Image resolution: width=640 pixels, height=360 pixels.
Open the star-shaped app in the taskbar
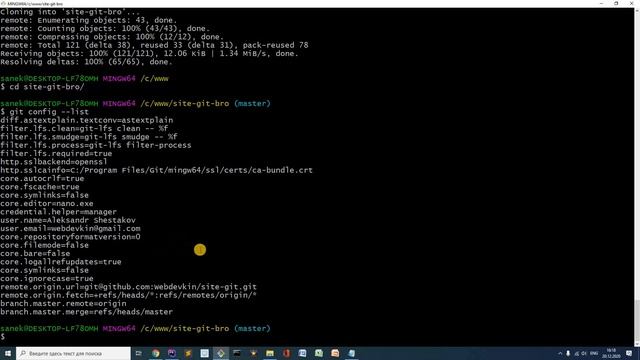253,353
